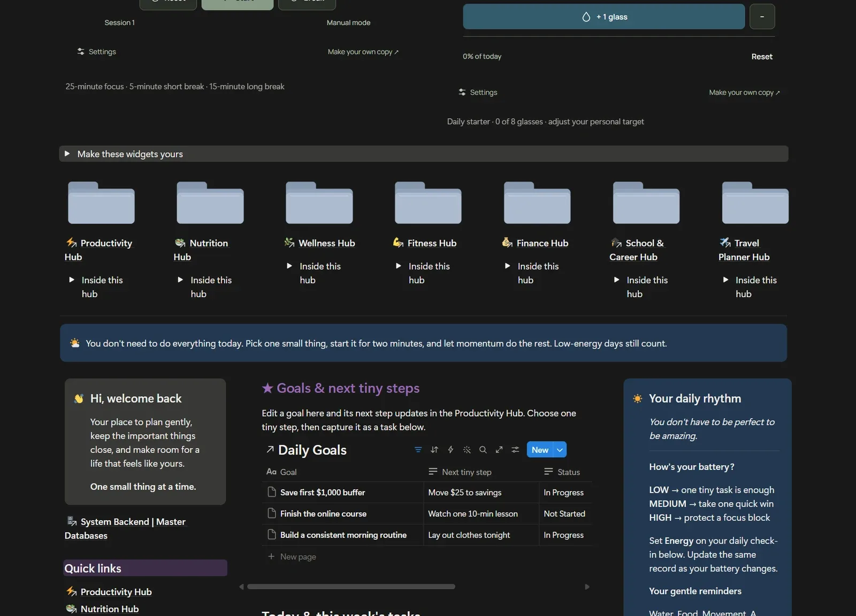Click the Productivity Hub folder image

(x=101, y=203)
